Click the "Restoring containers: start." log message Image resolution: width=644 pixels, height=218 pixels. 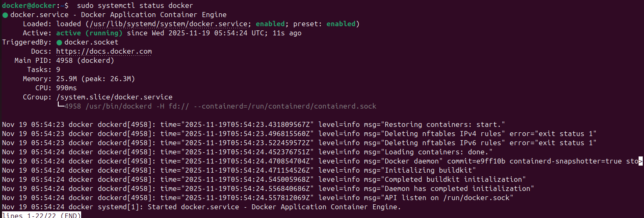coord(444,124)
